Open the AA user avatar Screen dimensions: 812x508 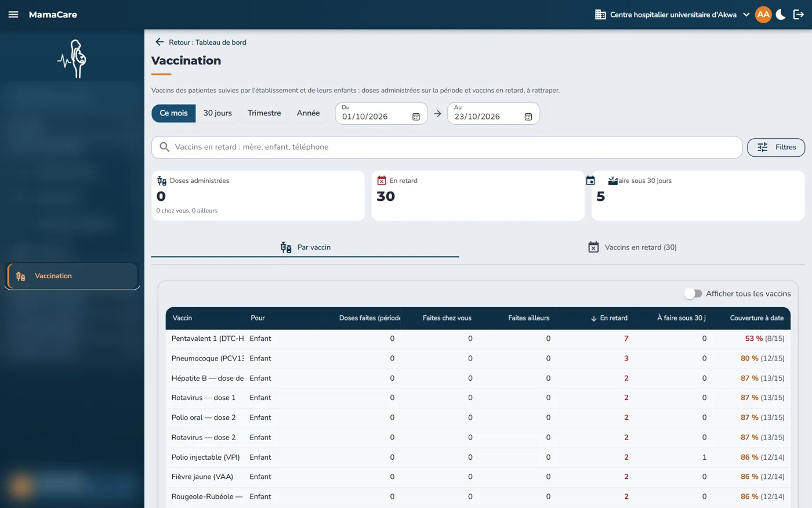tap(763, 15)
